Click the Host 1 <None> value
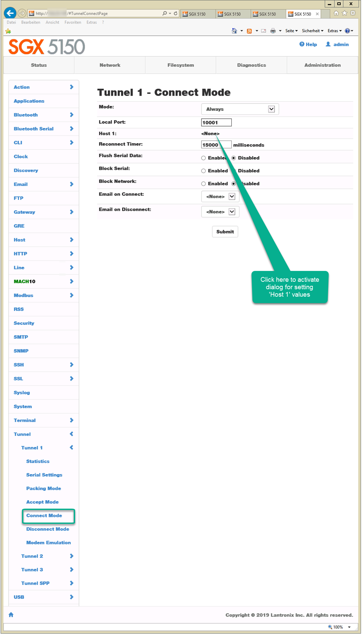Screen dimensions: 364x636 (x=210, y=134)
